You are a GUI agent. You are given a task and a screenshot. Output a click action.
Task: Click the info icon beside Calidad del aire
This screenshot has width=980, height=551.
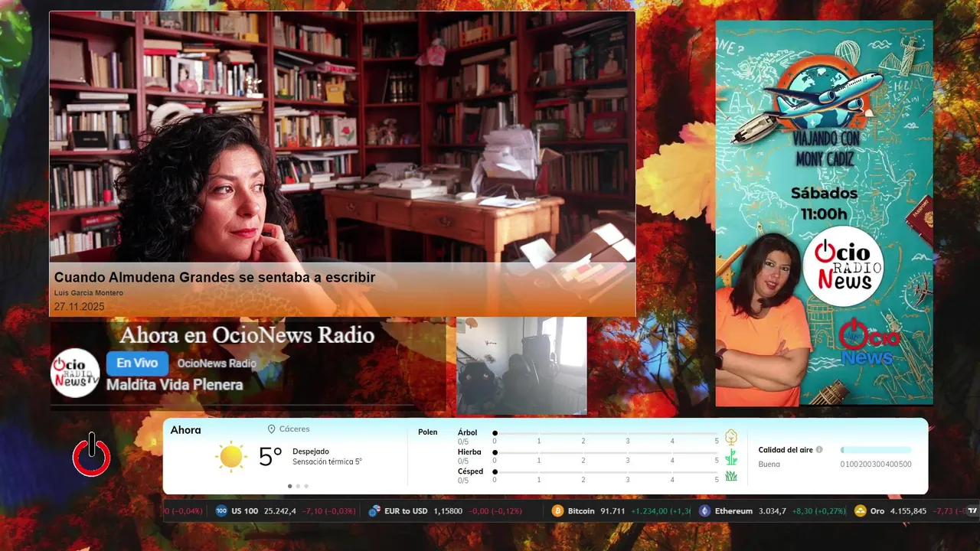tap(819, 450)
